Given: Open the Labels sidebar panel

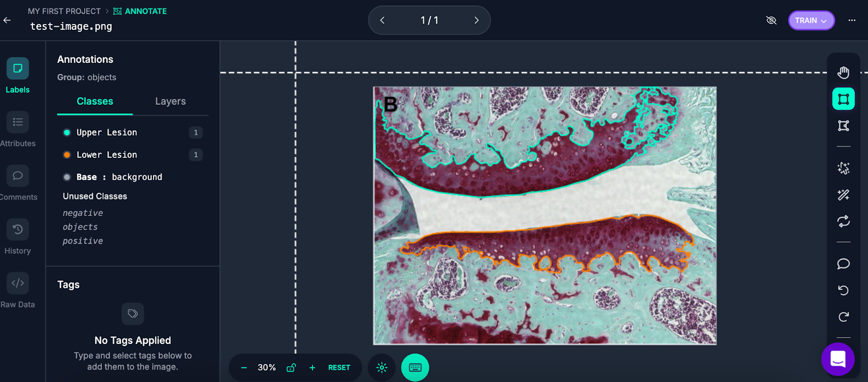Looking at the screenshot, I should [x=17, y=75].
